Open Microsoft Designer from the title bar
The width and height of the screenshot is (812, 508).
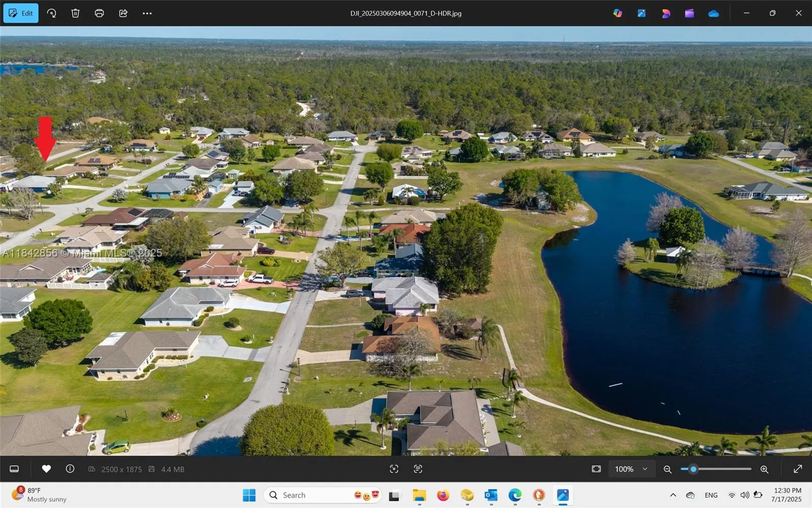coord(666,13)
